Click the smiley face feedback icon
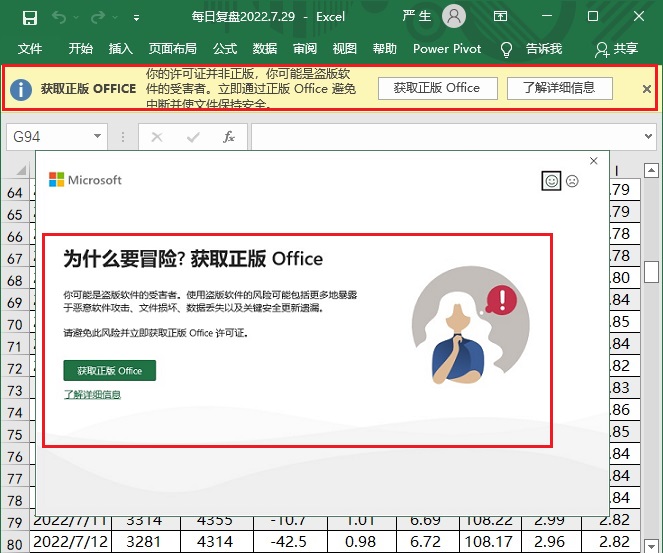This screenshot has width=663, height=553. 551,181
